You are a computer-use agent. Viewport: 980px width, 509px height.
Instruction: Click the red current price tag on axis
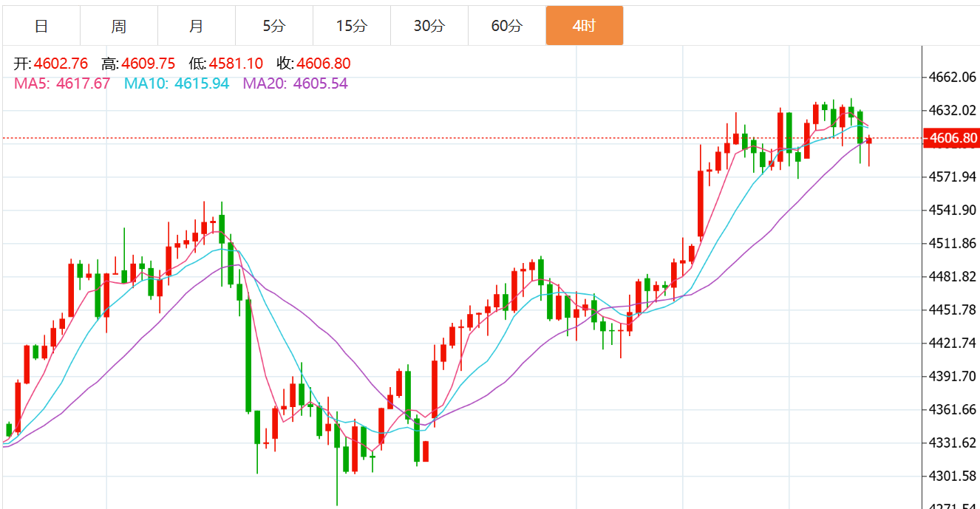(952, 138)
